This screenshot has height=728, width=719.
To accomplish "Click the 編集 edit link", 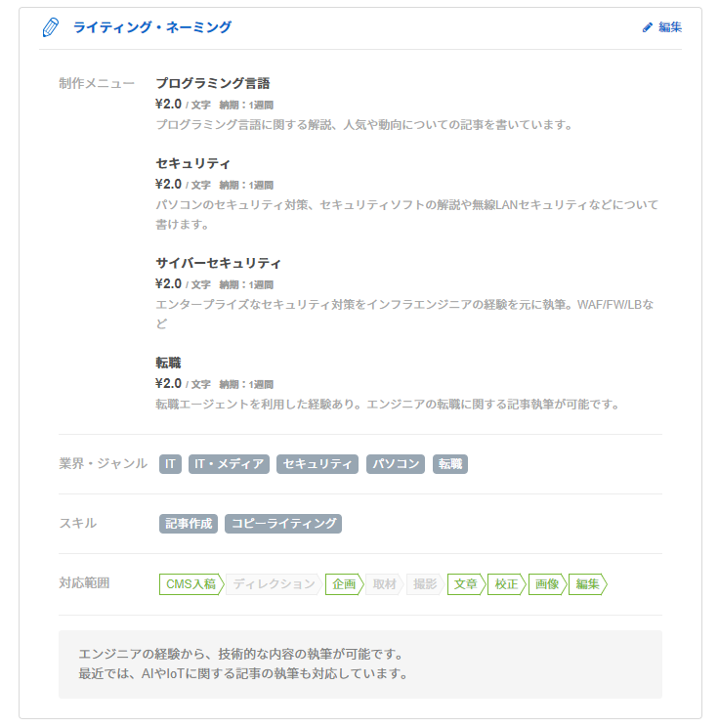I will (662, 27).
